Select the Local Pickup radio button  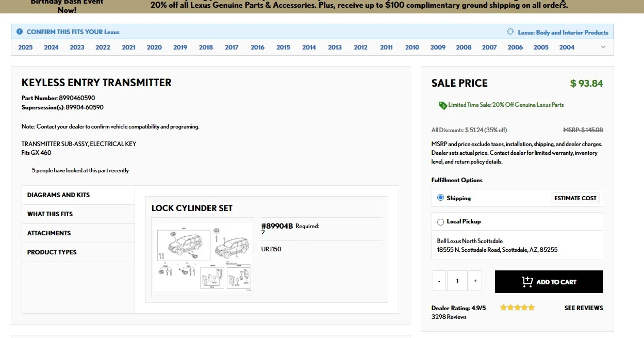[440, 222]
